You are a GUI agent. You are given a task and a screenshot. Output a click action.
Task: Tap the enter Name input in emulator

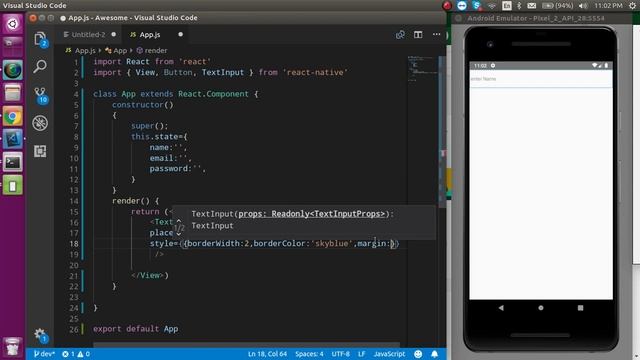coord(541,79)
